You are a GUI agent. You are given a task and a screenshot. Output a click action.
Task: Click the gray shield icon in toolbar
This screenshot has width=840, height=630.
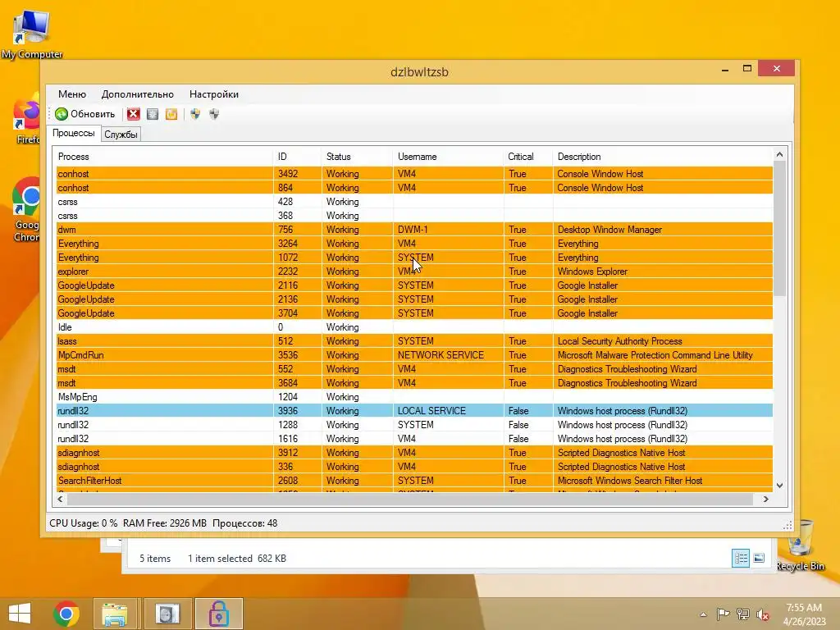[214, 113]
